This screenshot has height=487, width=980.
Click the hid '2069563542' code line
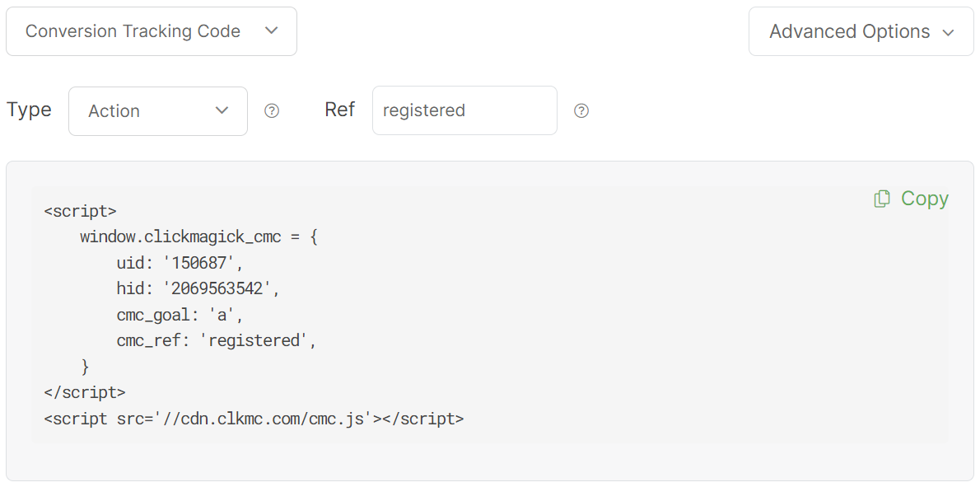198,288
